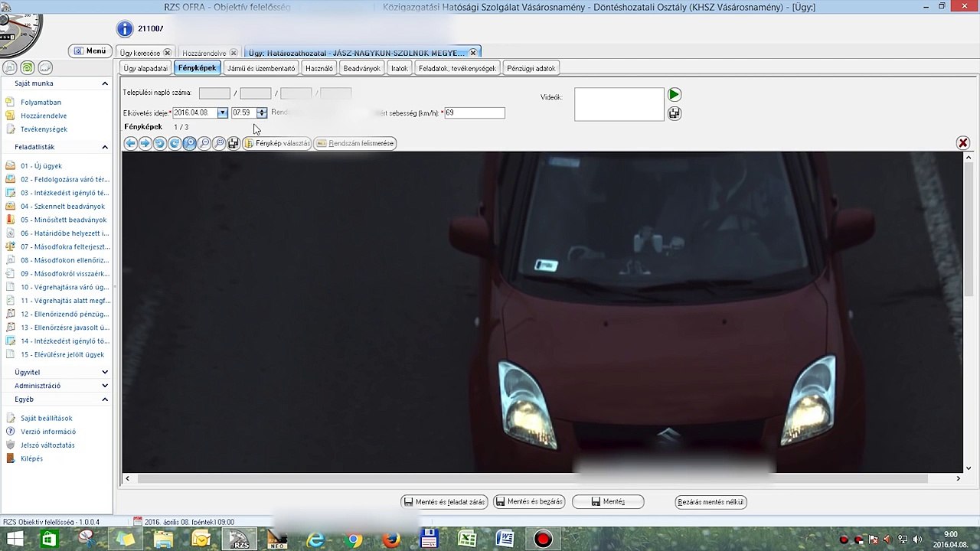Open Hozzárendelve in the sidebar
The image size is (980, 551).
click(44, 116)
